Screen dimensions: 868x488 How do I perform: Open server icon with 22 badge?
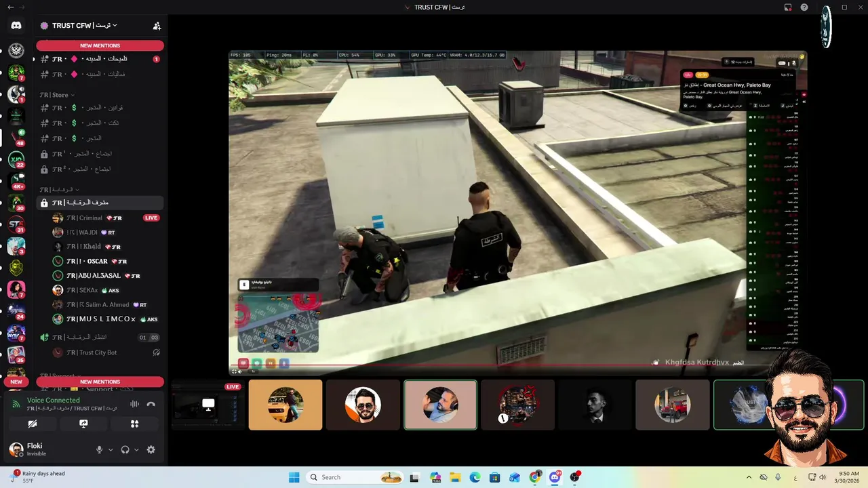(x=16, y=160)
